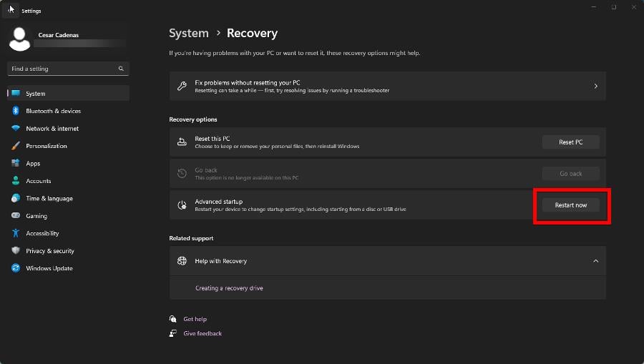
Task: Open Creating a recovery drive link
Action: (229, 288)
